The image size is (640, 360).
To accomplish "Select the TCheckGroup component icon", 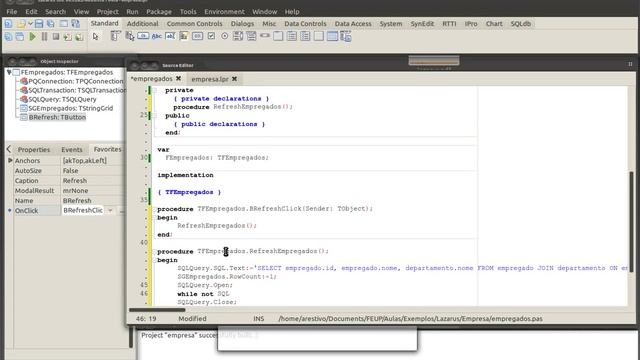I will (305, 36).
